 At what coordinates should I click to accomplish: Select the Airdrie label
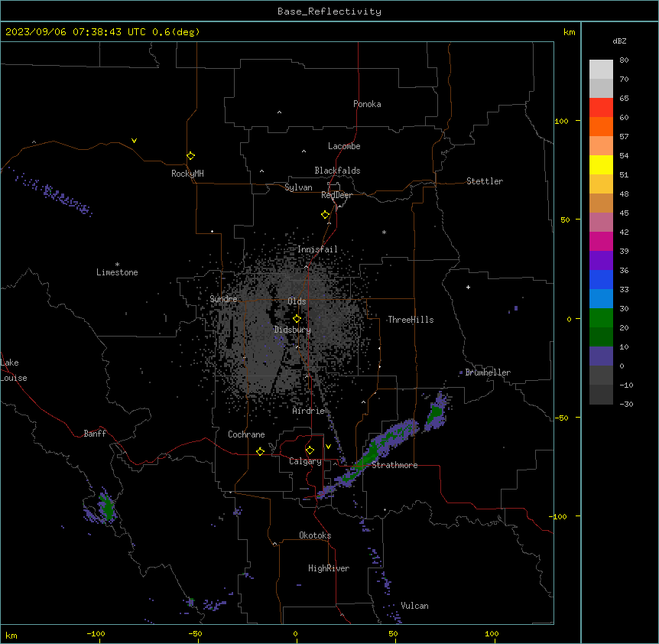click(309, 411)
